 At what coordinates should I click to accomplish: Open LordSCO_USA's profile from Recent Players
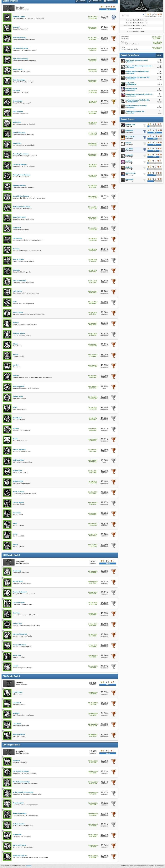130,124
